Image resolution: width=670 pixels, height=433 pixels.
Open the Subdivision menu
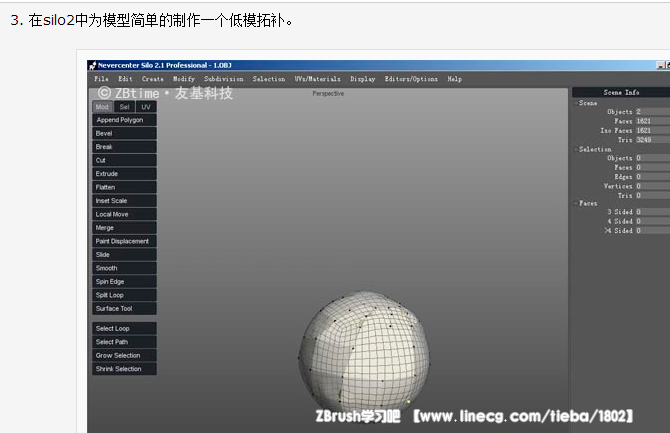click(x=223, y=79)
